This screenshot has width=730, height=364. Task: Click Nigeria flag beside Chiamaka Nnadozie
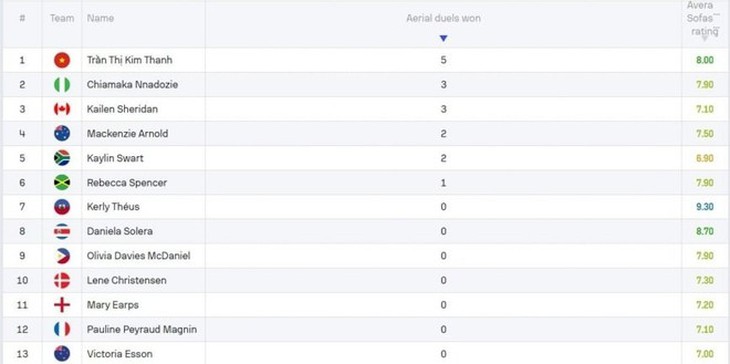[62, 85]
